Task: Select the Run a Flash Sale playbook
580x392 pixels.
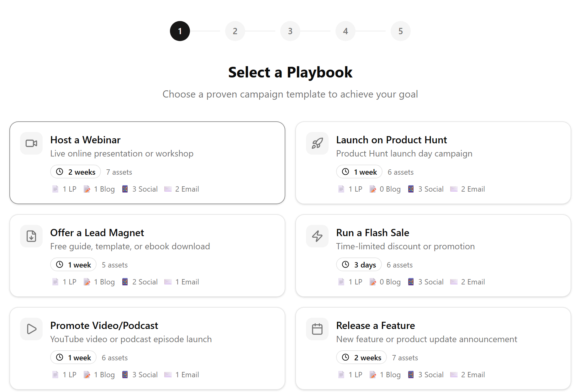Action: [433, 256]
